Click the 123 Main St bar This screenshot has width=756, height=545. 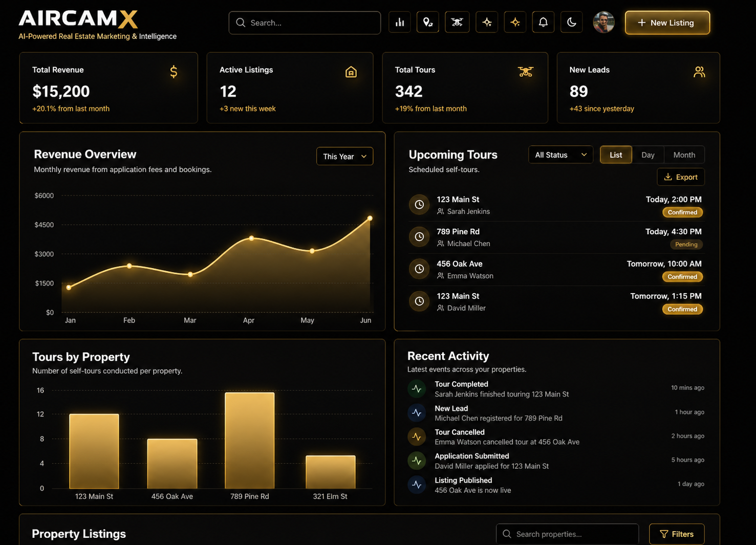point(94,451)
